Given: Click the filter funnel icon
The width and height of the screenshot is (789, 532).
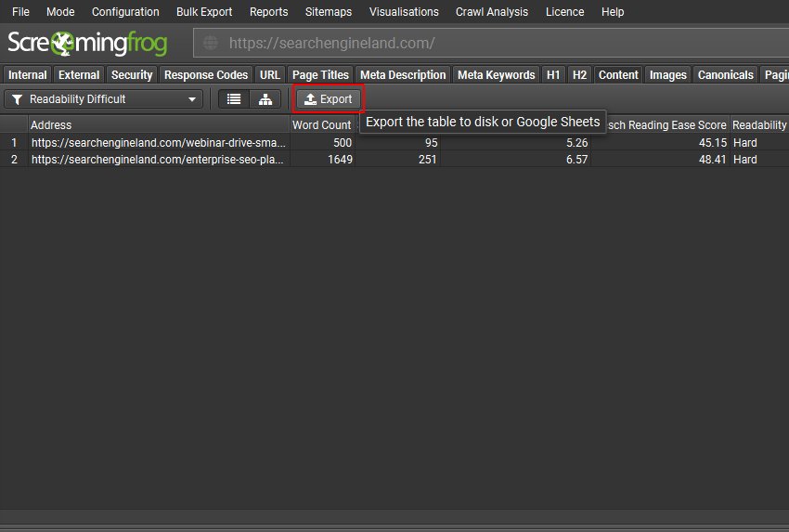Looking at the screenshot, I should click(17, 99).
